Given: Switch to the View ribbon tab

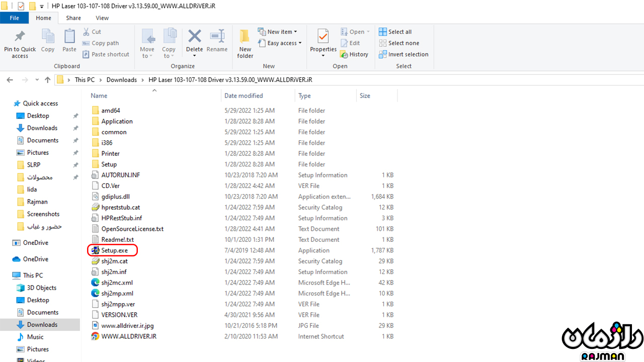Looking at the screenshot, I should click(x=102, y=18).
